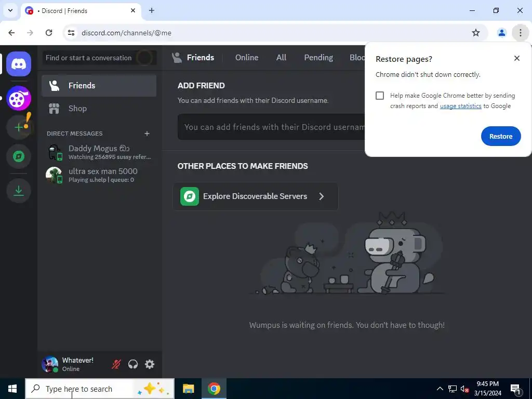
Task: Switch to the Pending friends tab
Action: [318, 57]
